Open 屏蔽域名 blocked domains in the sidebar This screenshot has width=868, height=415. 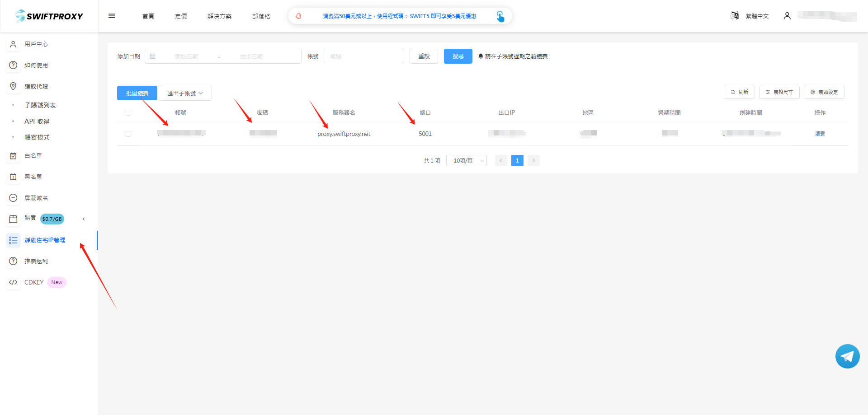click(x=36, y=198)
